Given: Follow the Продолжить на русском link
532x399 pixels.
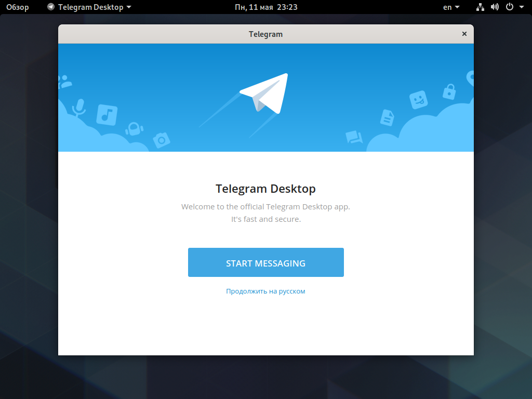Looking at the screenshot, I should (265, 291).
